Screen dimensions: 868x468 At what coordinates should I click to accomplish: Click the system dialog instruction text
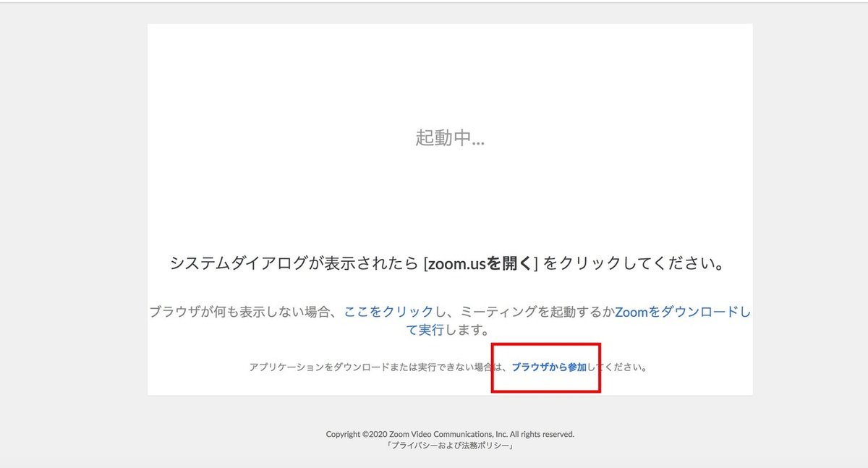[448, 263]
